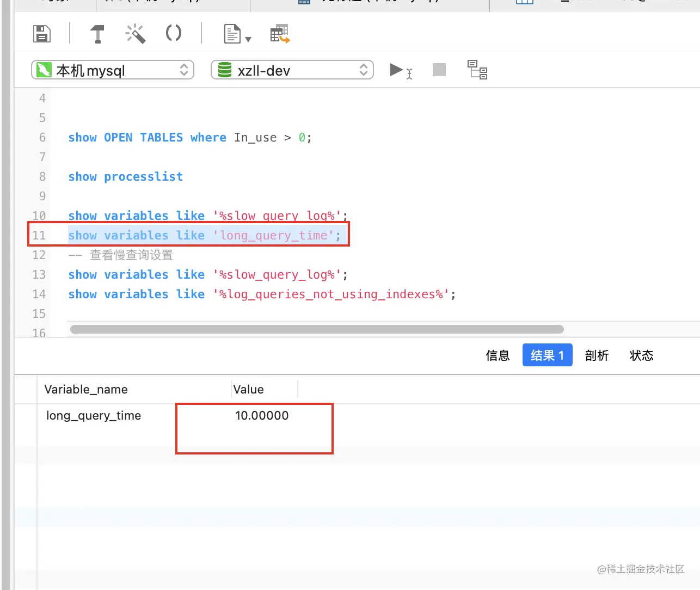The width and height of the screenshot is (700, 590).
Task: Insert code snippet with the parentheses icon
Action: 174,33
